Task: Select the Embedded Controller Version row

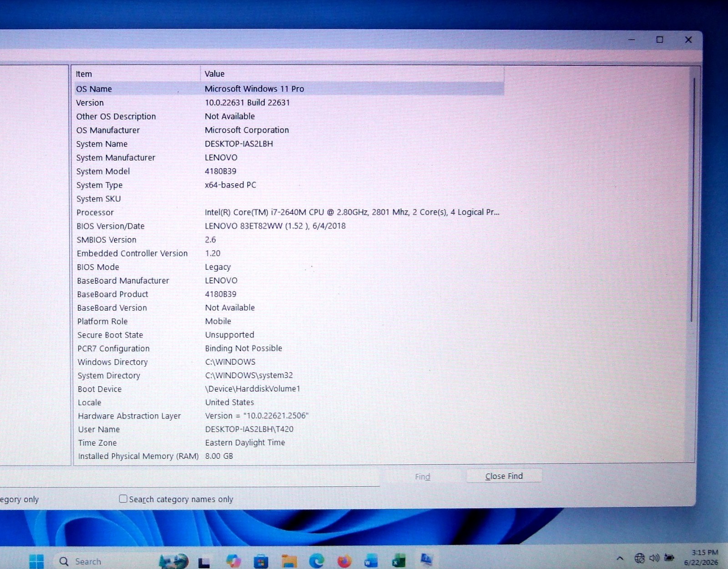Action: (289, 253)
